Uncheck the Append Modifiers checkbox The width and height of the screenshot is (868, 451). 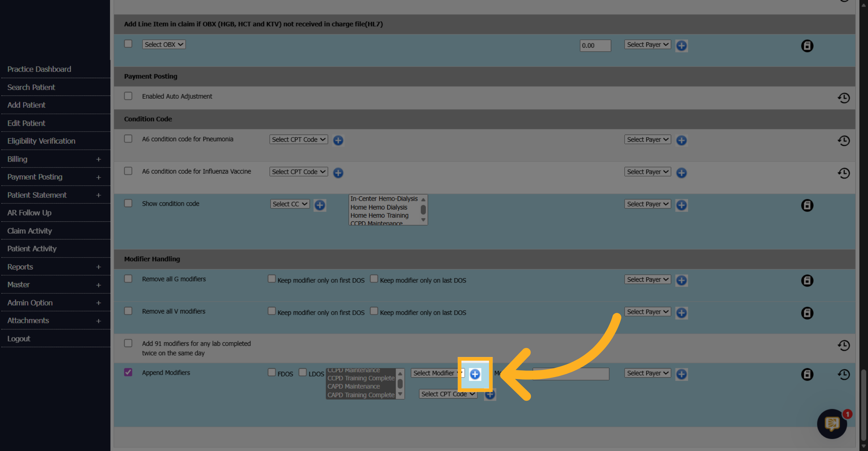click(128, 372)
